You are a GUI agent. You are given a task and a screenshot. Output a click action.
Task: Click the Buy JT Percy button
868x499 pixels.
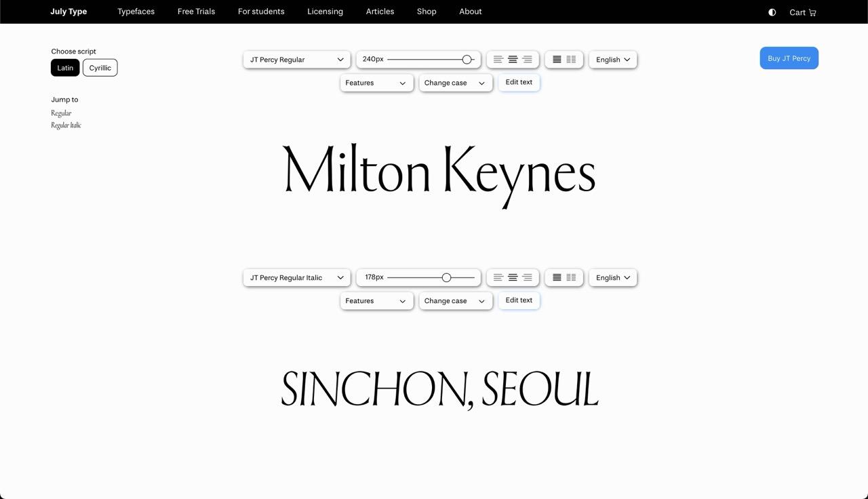click(789, 58)
